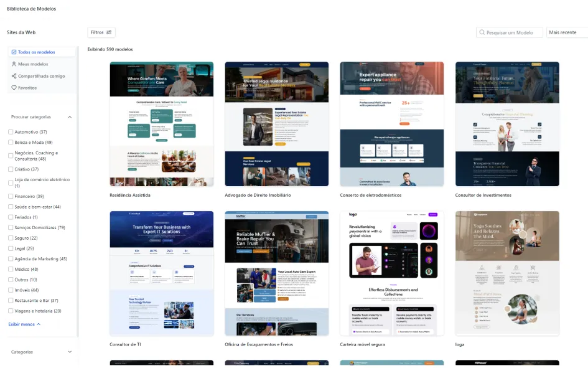This screenshot has height=368, width=588.
Task: Expand the Categorias section
Action: point(70,352)
